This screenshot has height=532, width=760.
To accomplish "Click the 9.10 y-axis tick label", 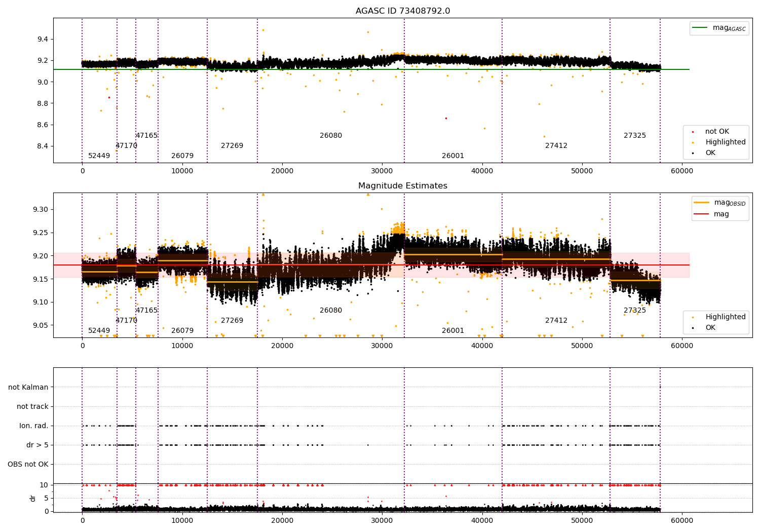I will pos(40,302).
